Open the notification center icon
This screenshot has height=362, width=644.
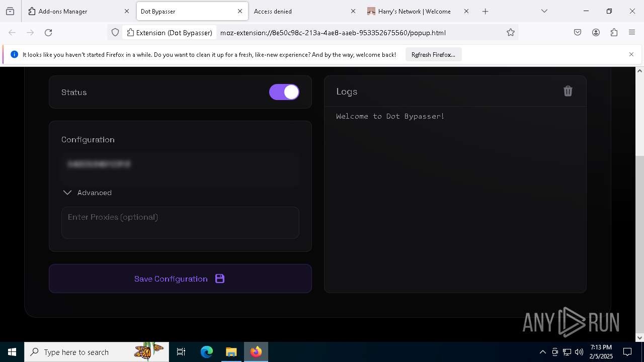627,352
